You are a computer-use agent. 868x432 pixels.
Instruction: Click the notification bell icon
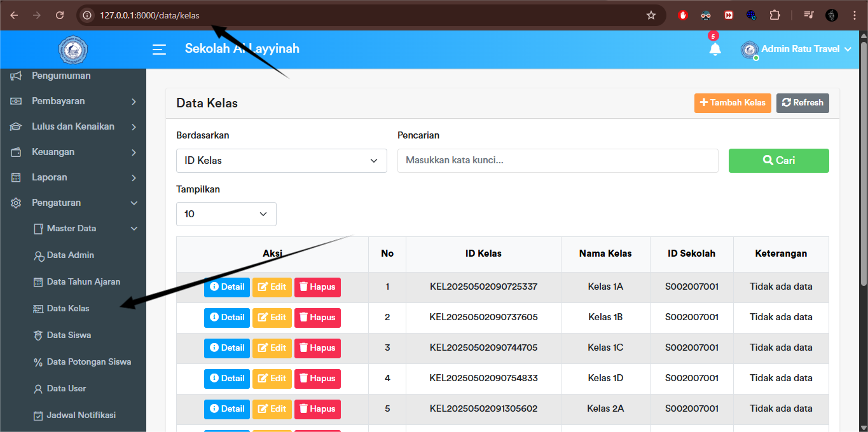point(715,49)
